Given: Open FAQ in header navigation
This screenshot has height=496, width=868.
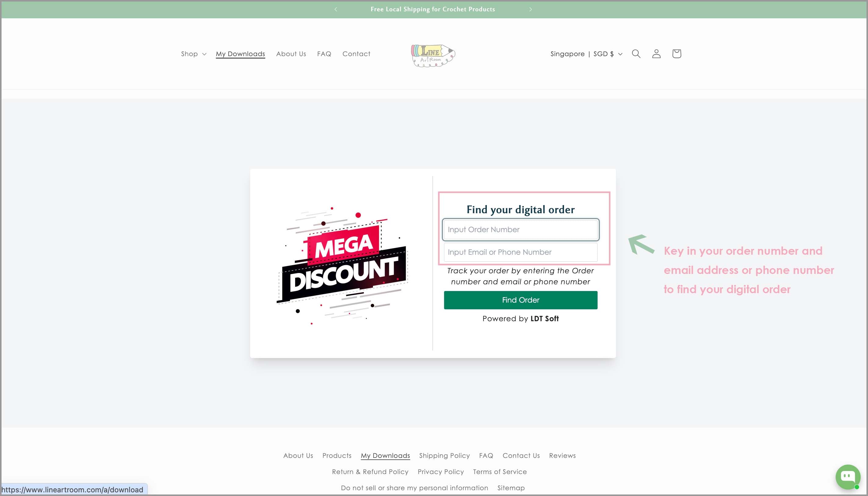Looking at the screenshot, I should click(324, 54).
